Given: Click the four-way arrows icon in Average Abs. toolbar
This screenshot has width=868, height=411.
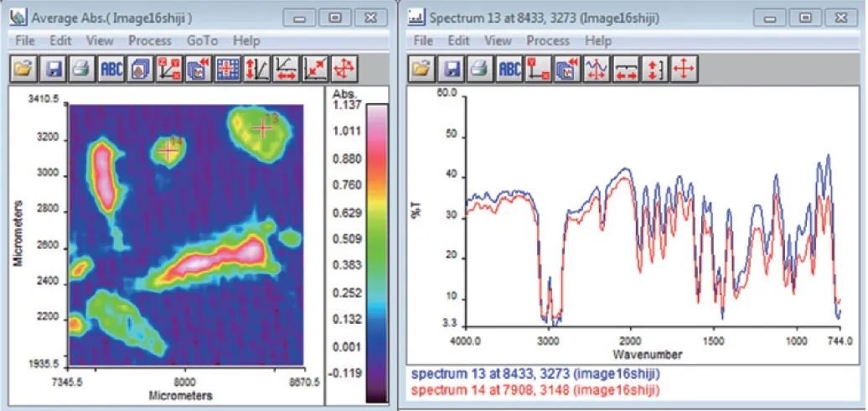Looking at the screenshot, I should [344, 69].
